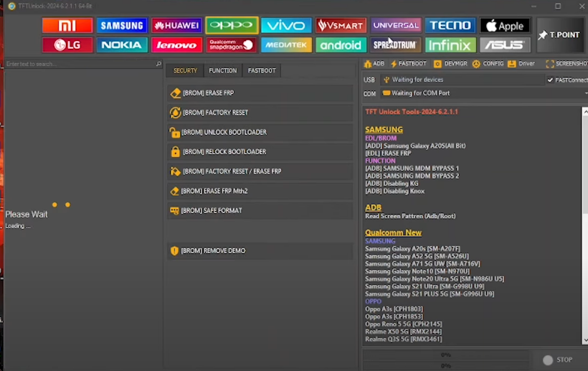Click the 'TFT Unlock Tools-2024-6.2.1.1' log title
This screenshot has height=371, width=588.
[412, 112]
